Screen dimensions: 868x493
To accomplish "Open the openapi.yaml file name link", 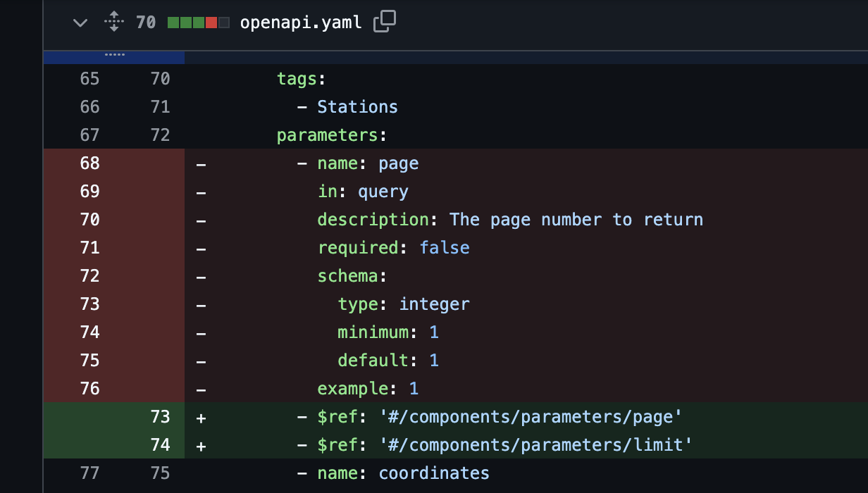I will pyautogui.click(x=301, y=23).
